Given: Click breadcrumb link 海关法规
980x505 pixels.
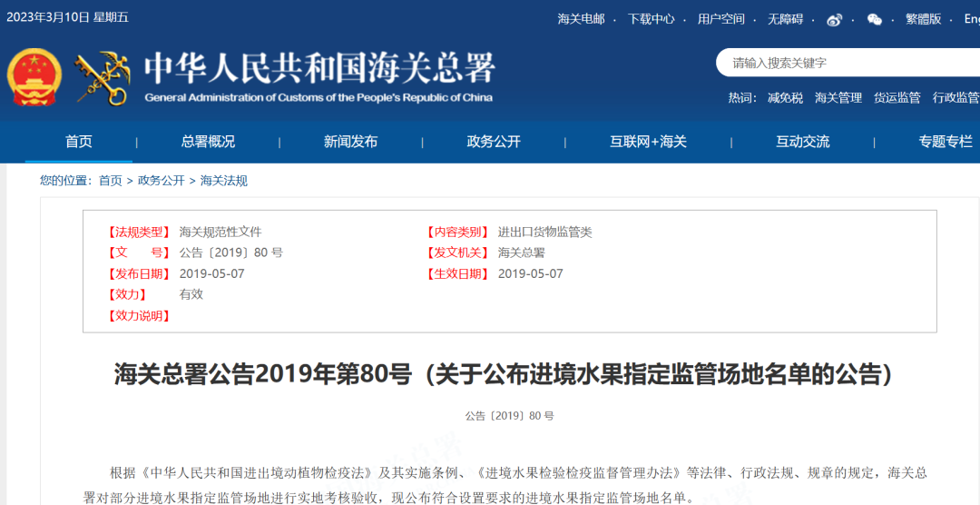Looking at the screenshot, I should coord(224,181).
